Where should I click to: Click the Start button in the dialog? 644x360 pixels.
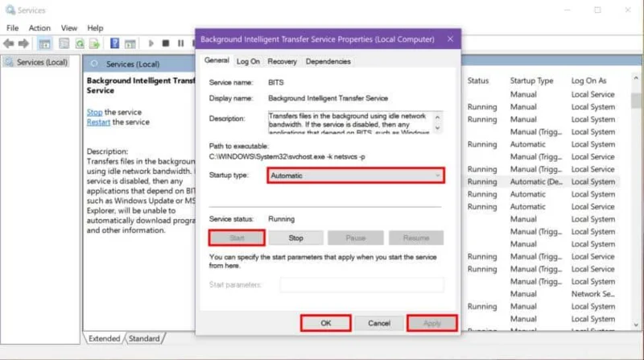[x=237, y=238]
